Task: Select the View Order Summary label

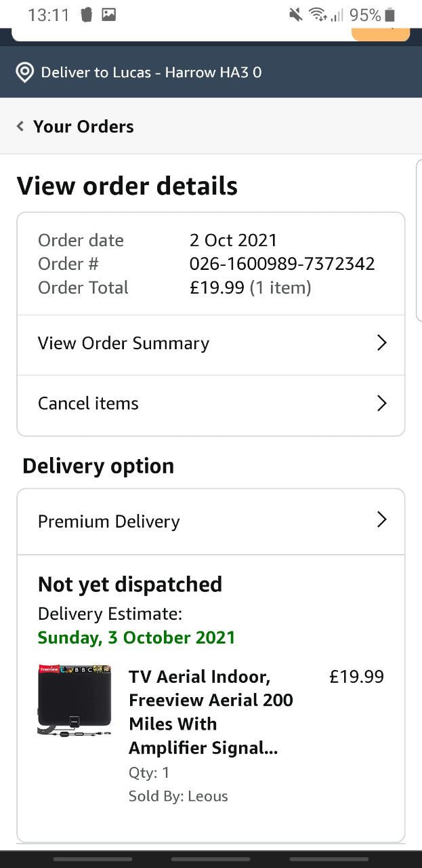Action: [x=123, y=343]
